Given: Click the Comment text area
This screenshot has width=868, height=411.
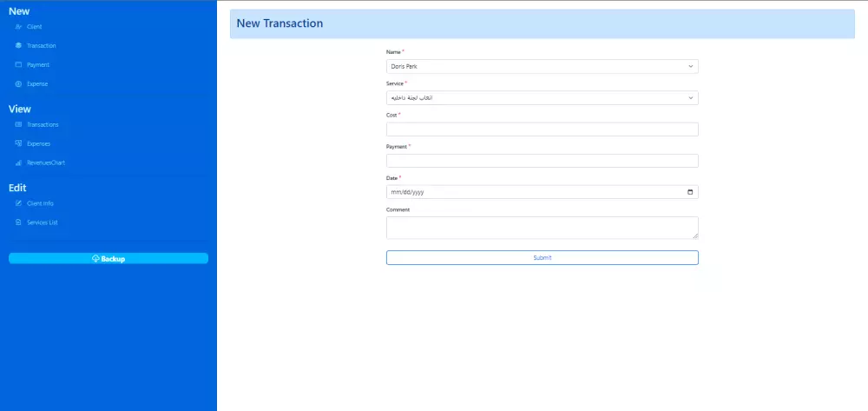Looking at the screenshot, I should (x=542, y=228).
